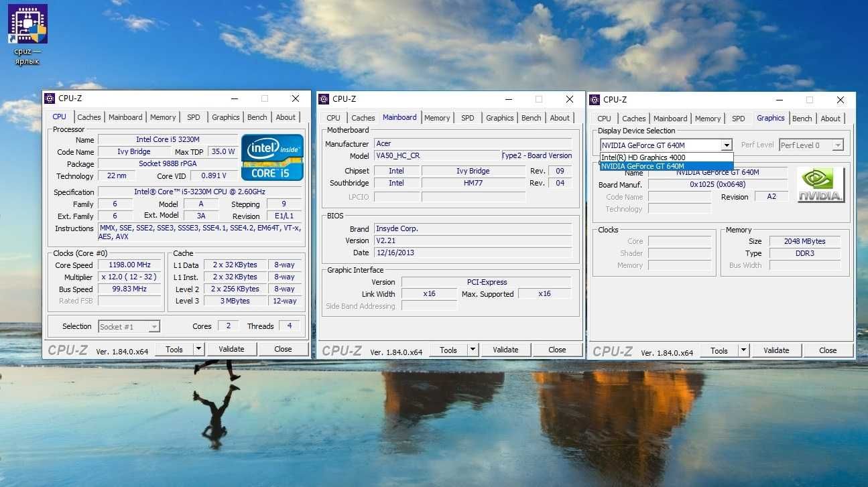This screenshot has height=487, width=868.
Task: Click GPU Revision value A2
Action: [x=771, y=196]
